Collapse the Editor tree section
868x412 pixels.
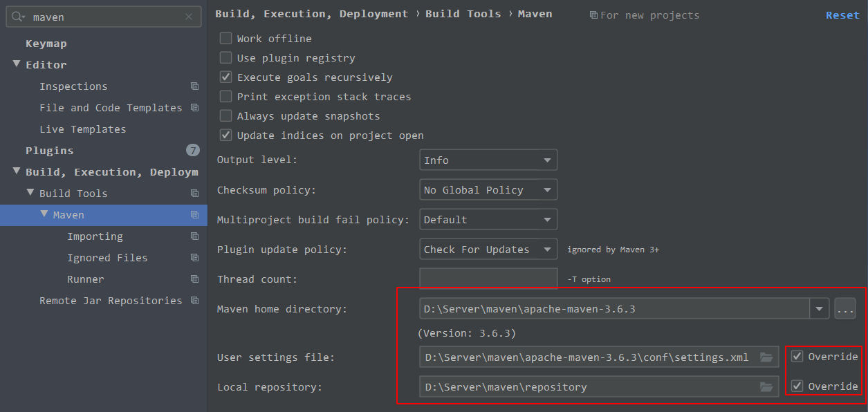(17, 64)
